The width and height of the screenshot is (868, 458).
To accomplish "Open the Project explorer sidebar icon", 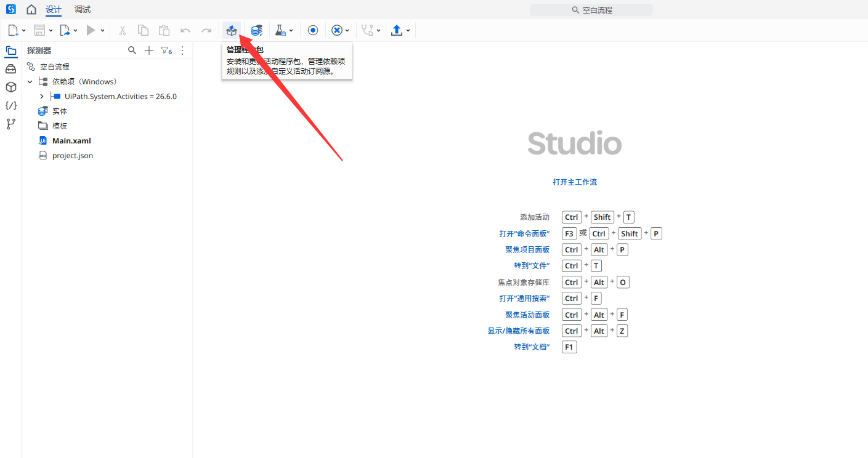I will coord(11,50).
